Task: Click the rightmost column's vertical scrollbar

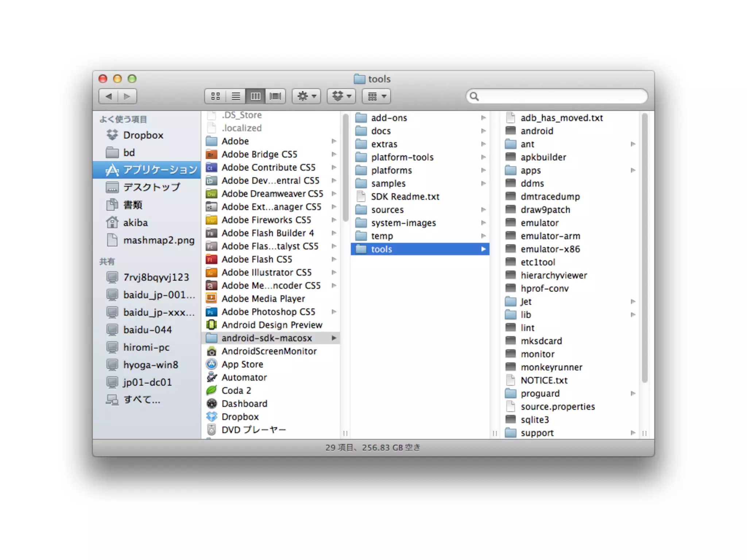Action: click(645, 248)
